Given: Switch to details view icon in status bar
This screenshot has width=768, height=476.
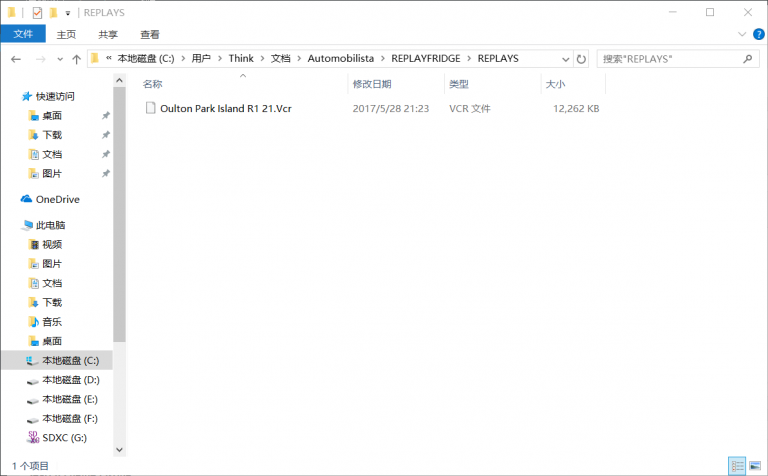Looking at the screenshot, I should pos(737,466).
